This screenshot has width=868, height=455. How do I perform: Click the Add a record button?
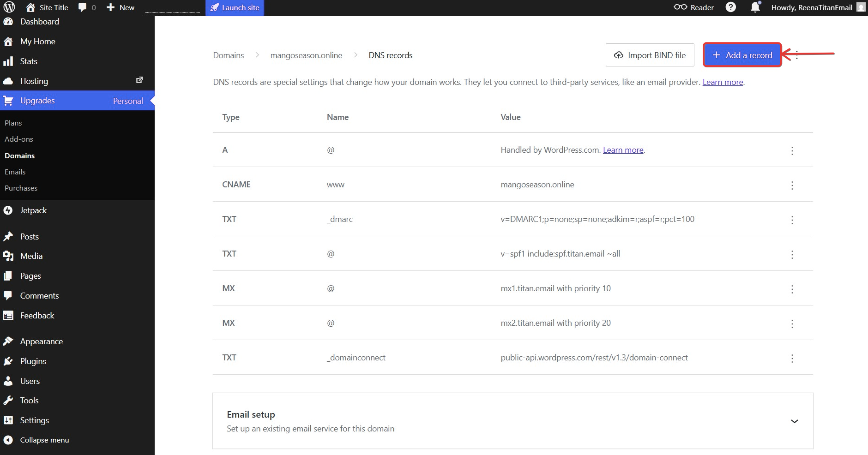pyautogui.click(x=742, y=55)
